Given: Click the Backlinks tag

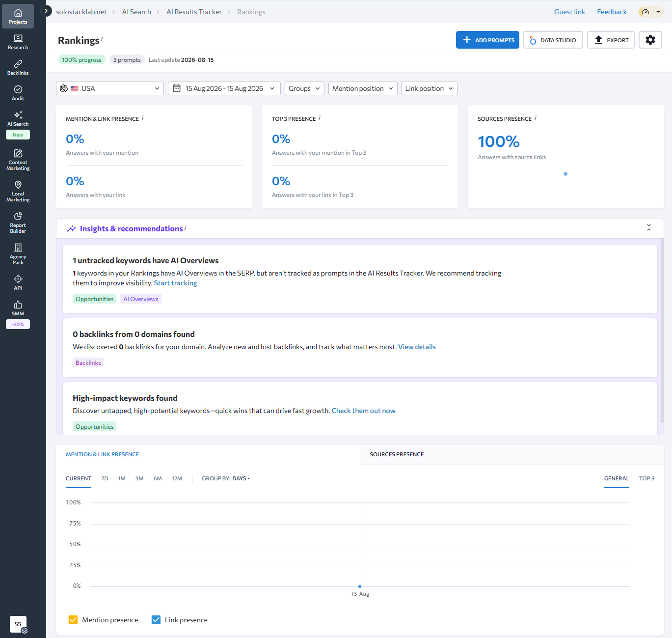Looking at the screenshot, I should pyautogui.click(x=88, y=362).
